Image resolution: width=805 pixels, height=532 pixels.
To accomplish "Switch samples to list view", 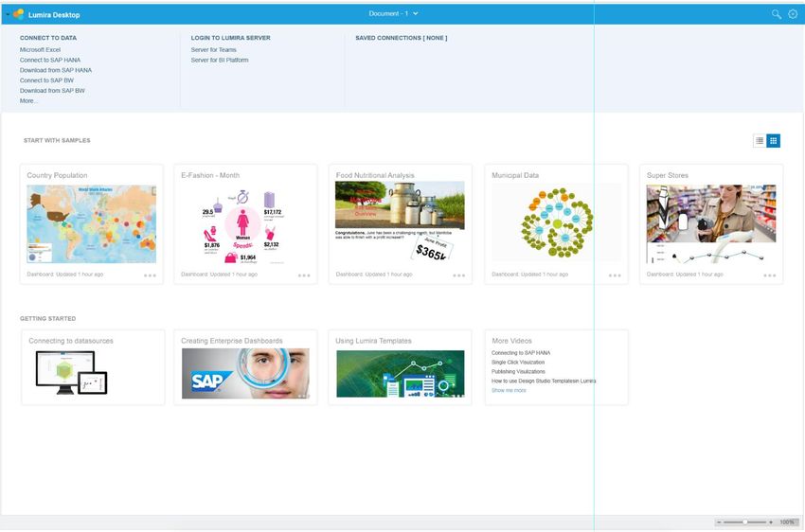I will pos(760,140).
